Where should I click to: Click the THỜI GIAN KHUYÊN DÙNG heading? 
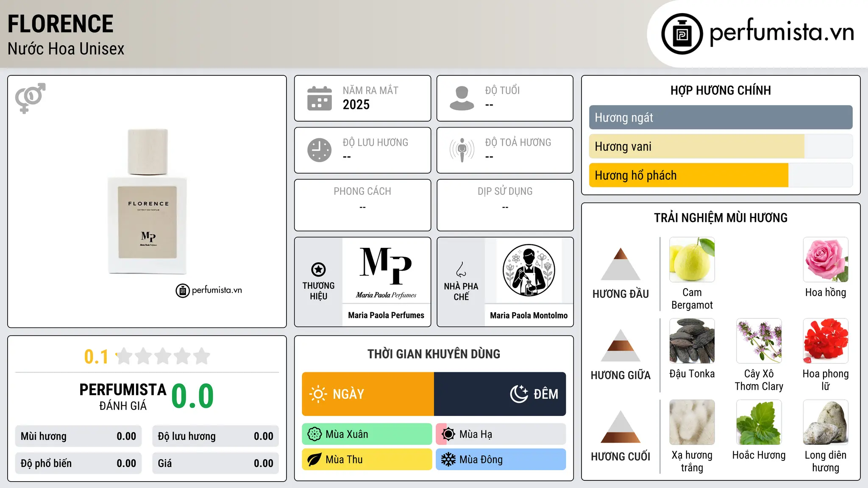[434, 354]
